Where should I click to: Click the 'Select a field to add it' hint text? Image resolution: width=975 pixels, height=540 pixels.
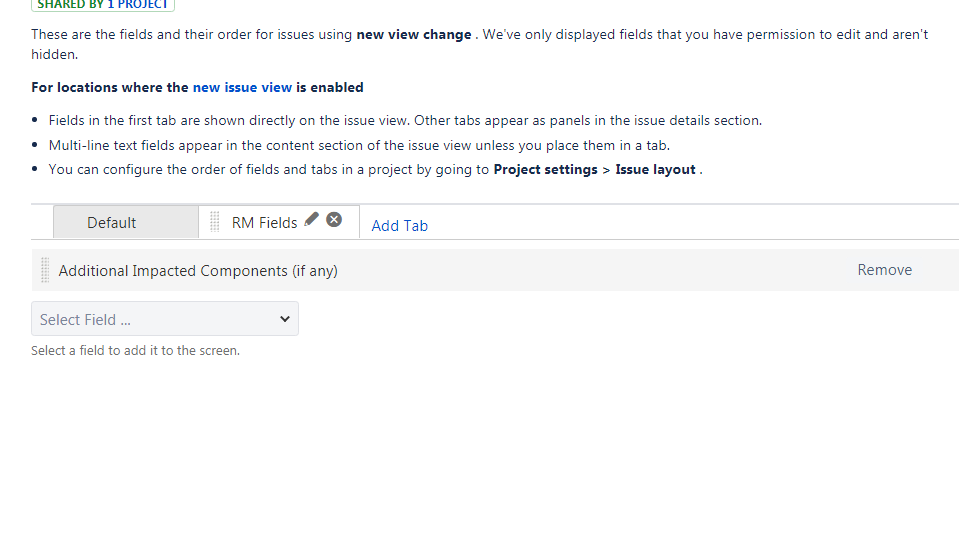click(135, 351)
